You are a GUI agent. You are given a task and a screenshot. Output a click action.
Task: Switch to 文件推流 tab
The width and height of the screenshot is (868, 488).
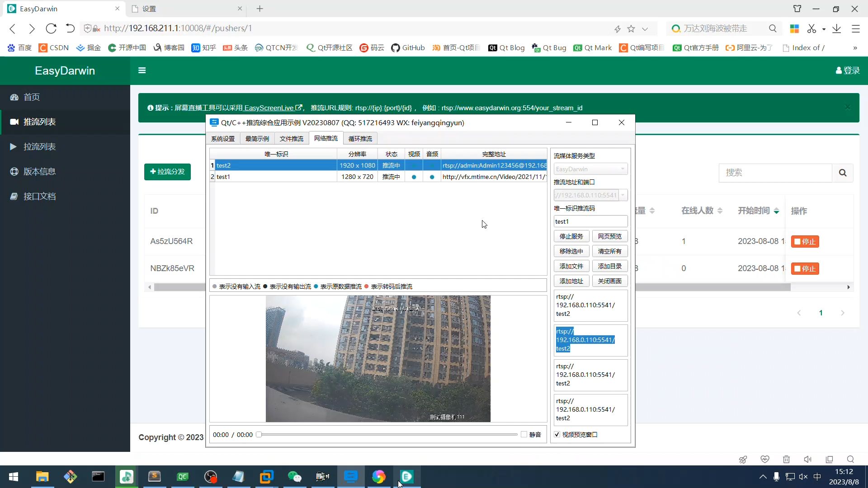(x=292, y=139)
